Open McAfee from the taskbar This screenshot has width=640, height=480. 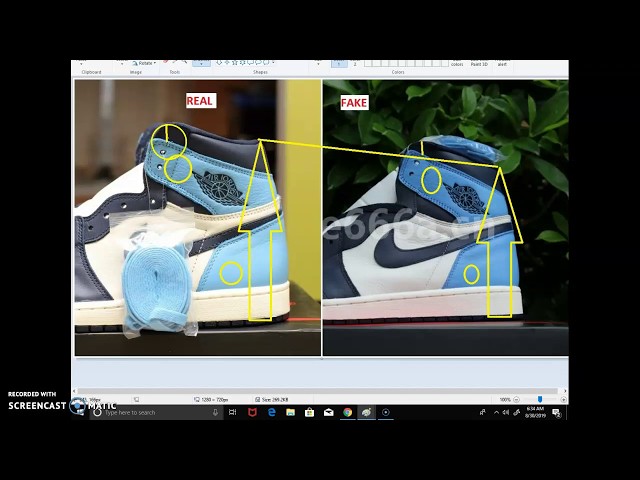tap(252, 412)
